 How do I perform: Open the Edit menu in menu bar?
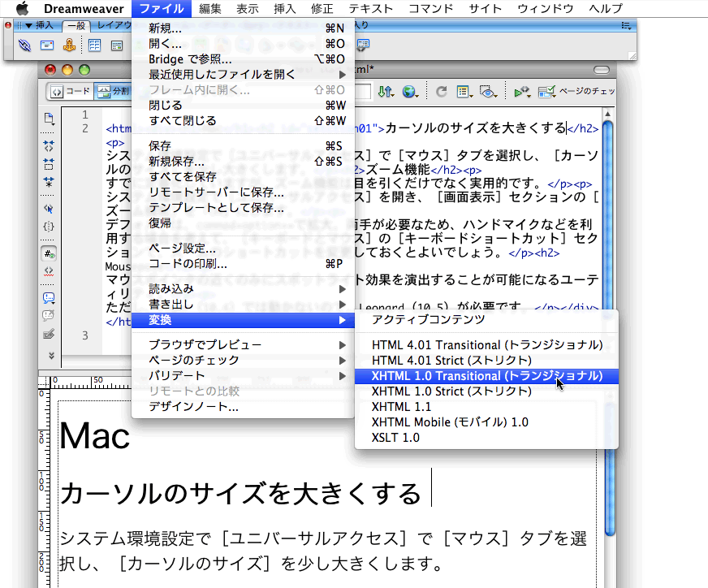coord(210,9)
